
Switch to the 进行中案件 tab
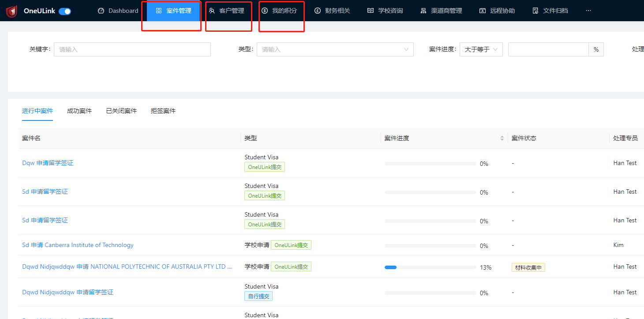tap(37, 111)
